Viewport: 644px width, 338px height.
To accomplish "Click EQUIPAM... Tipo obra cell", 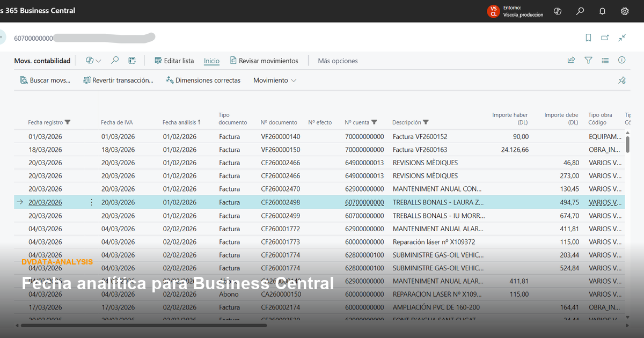I will [x=605, y=137].
